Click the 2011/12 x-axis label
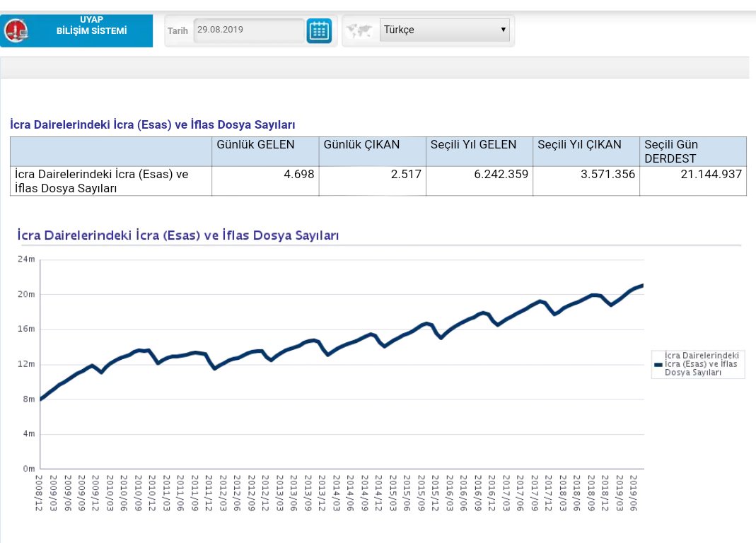This screenshot has height=543, width=756. pos(209,493)
